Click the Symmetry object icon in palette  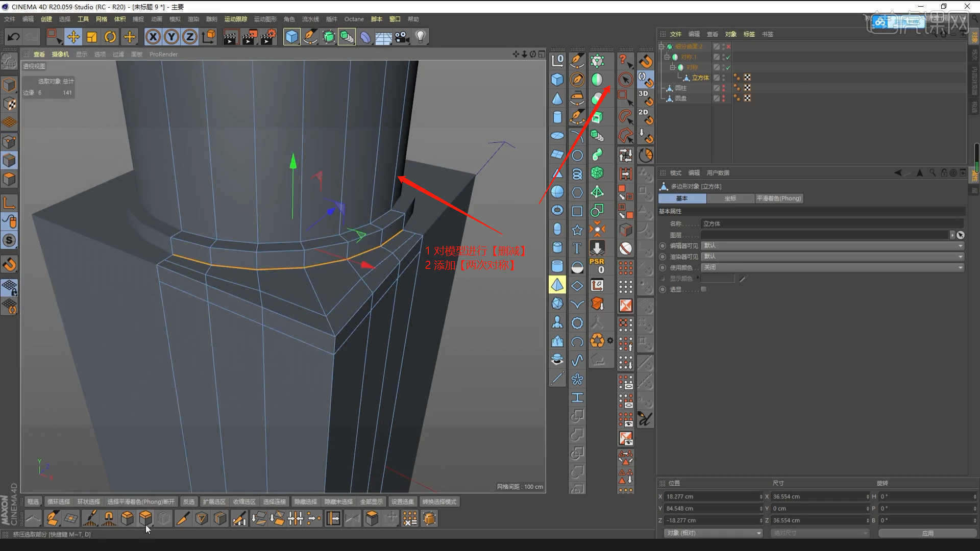point(597,80)
